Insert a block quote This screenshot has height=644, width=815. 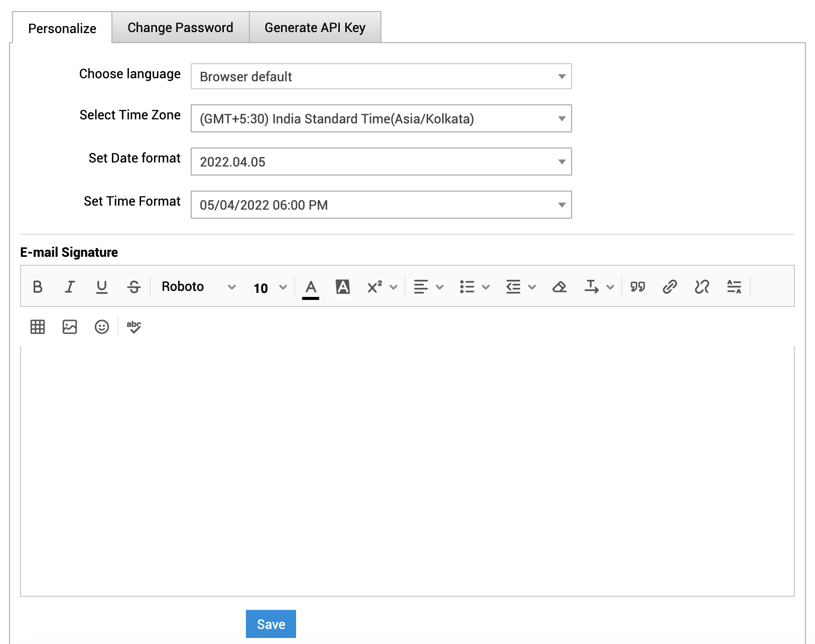638,287
